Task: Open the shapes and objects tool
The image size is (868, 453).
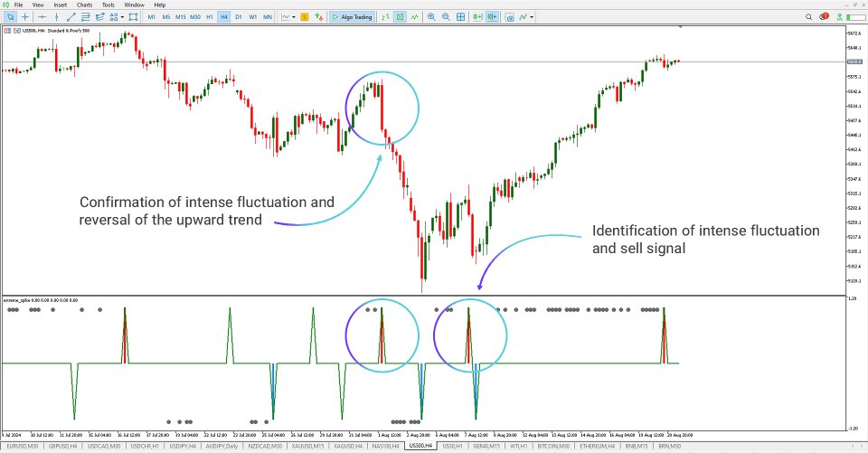Action: point(114,17)
